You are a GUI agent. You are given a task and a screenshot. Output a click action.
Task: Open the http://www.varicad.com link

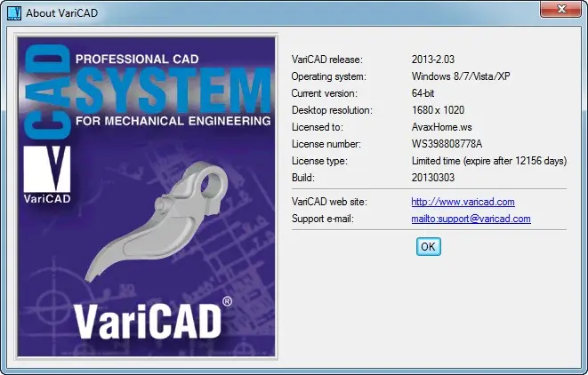[463, 202]
